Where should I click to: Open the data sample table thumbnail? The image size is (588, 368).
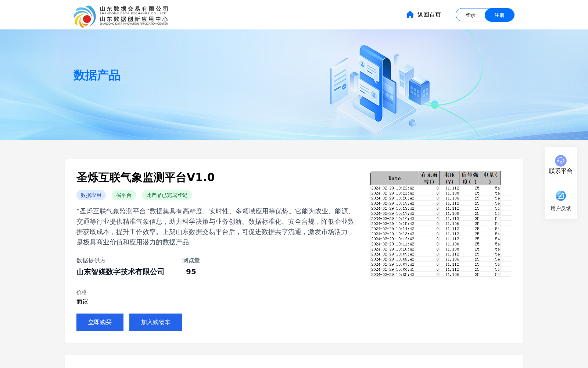coord(441,224)
